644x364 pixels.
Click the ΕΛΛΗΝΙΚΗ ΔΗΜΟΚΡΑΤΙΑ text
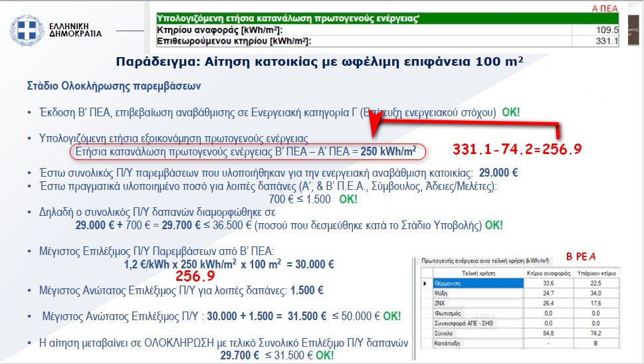[x=76, y=30]
